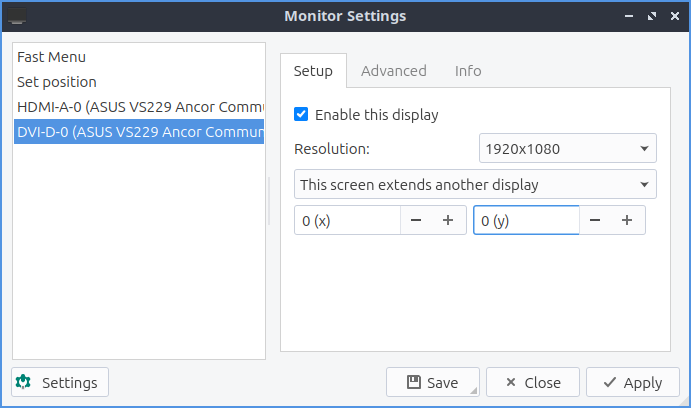Viewport: 691px width, 408px height.
Task: Click the Apply button
Action: (x=632, y=382)
